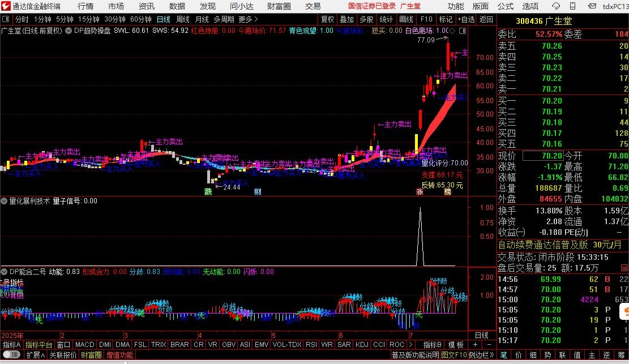Select the 联 tab in bottom right strip
This screenshot has height=364, width=629.
coord(562,355)
